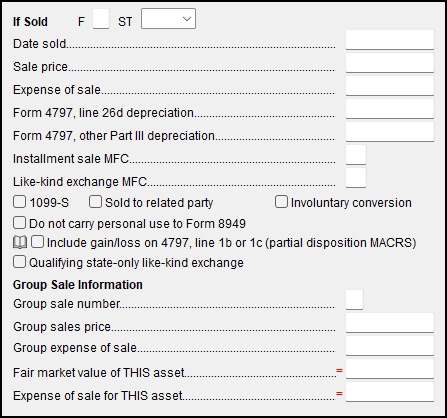
Task: Click Form 4797 line 26d depreciation field
Action: 390,109
